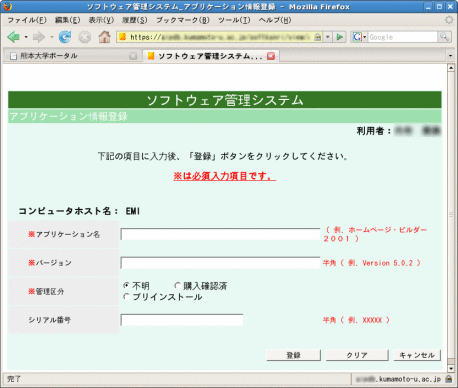Open the 表示(V) menu

pyautogui.click(x=101, y=20)
